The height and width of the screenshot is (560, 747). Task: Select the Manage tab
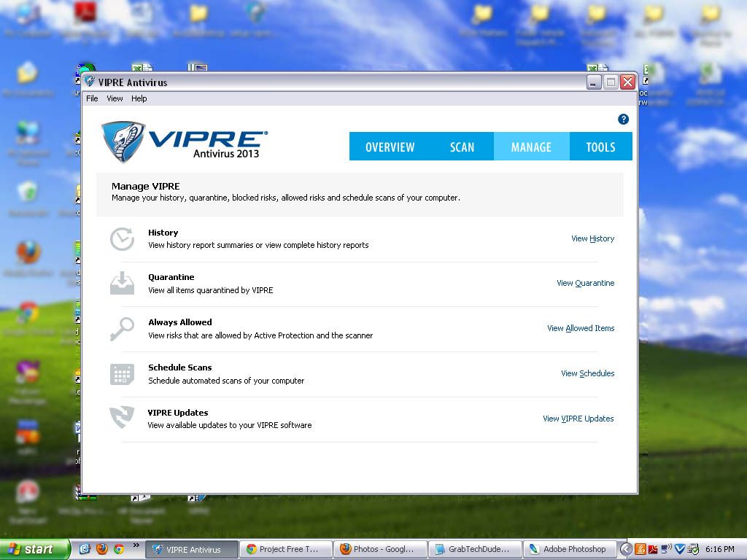pos(531,147)
